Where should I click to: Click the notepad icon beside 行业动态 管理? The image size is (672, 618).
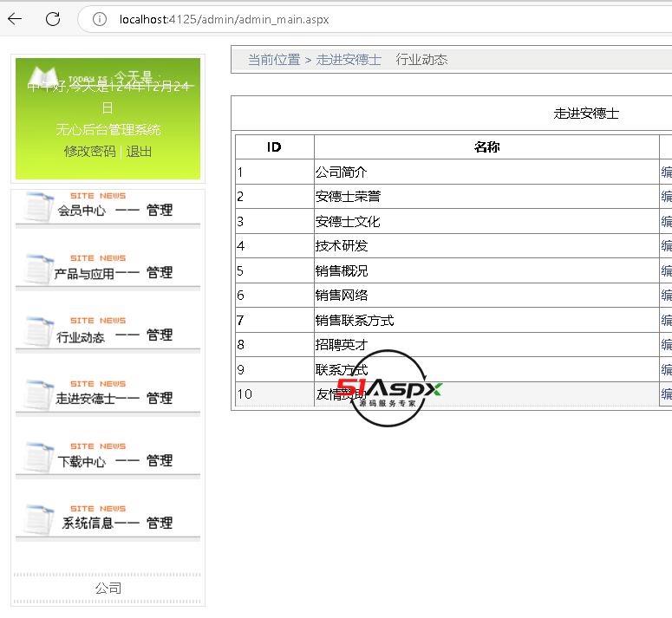pos(39,332)
